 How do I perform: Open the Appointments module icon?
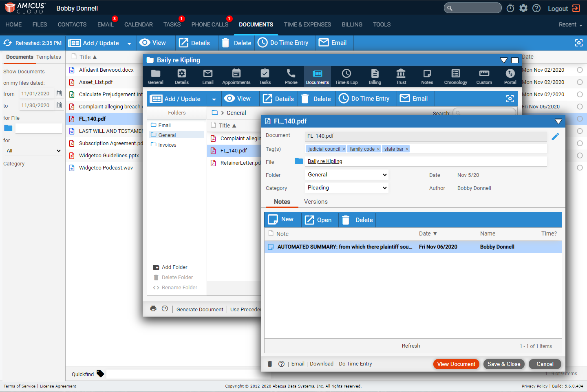236,77
